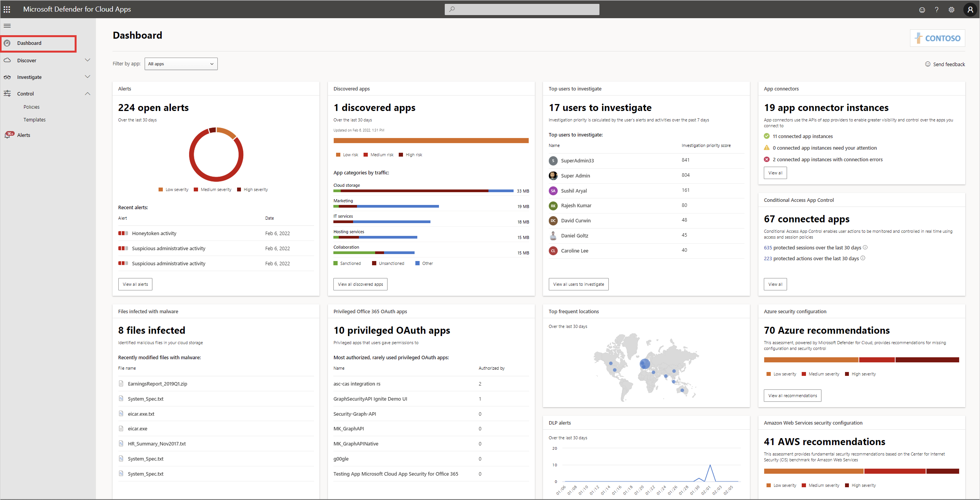Click View all in App connectors card
Screen dimensions: 980x500
tap(775, 173)
